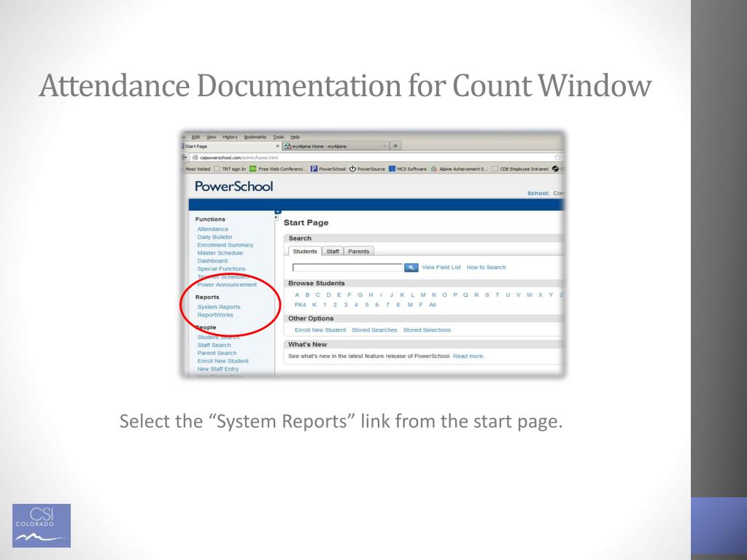Viewport: 747px width, 560px height.
Task: Open the Alpine Achievement bookmark
Action: [x=460, y=168]
